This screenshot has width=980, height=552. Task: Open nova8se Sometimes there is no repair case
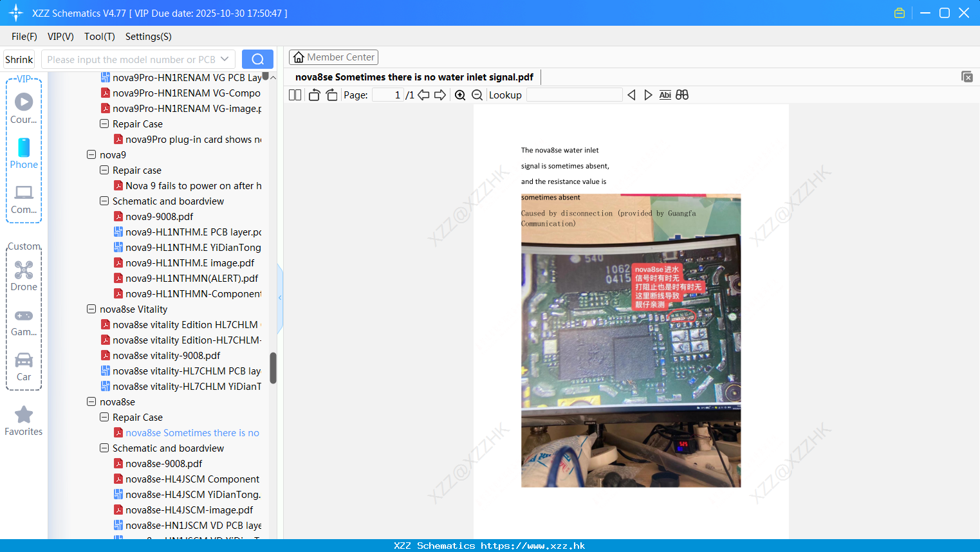coord(192,433)
